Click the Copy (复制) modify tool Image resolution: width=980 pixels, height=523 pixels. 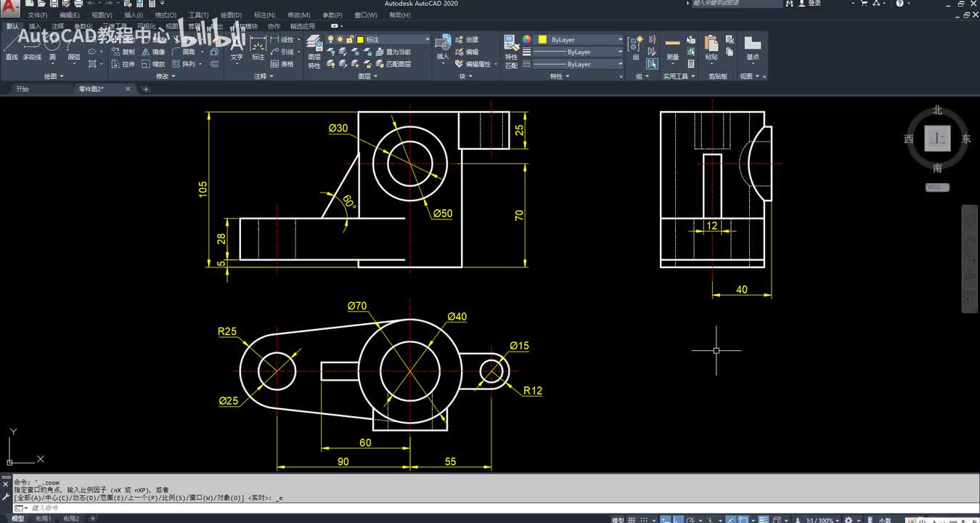[x=123, y=52]
